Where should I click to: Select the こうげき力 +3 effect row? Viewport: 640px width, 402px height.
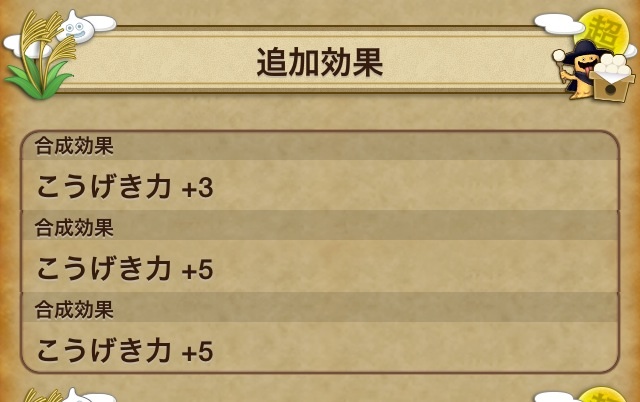click(319, 186)
